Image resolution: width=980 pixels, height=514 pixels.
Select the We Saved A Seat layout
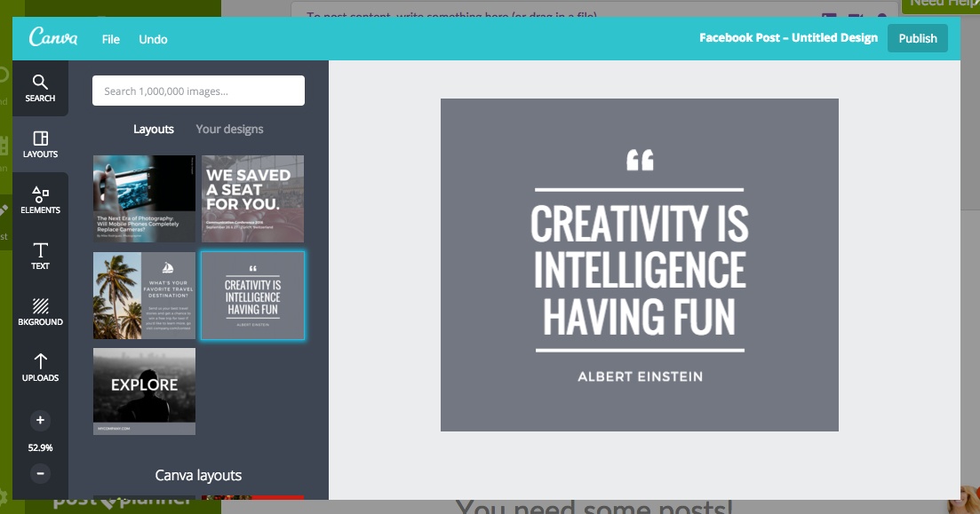(x=253, y=199)
